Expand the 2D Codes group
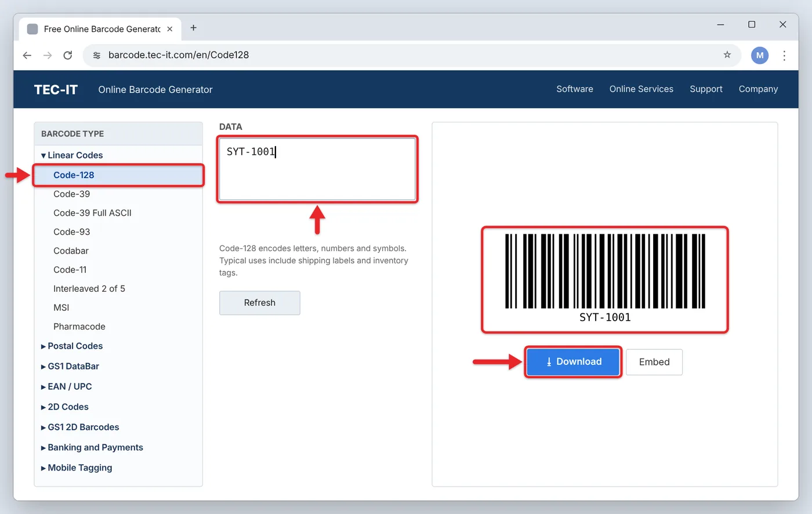 [65, 407]
